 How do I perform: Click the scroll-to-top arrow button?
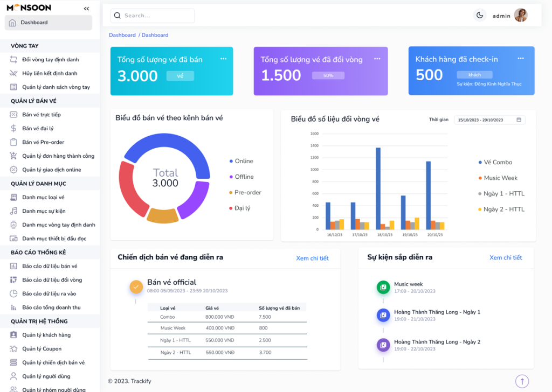[522, 381]
